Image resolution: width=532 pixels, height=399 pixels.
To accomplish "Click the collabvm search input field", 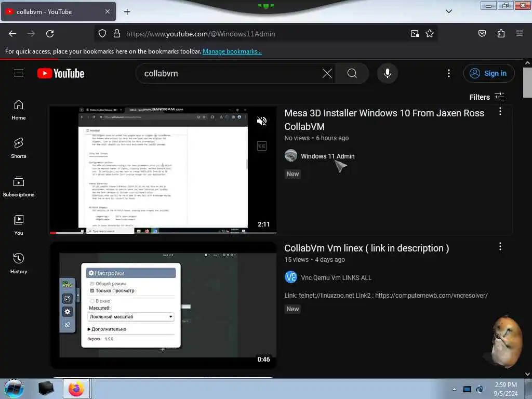I will (x=231, y=73).
